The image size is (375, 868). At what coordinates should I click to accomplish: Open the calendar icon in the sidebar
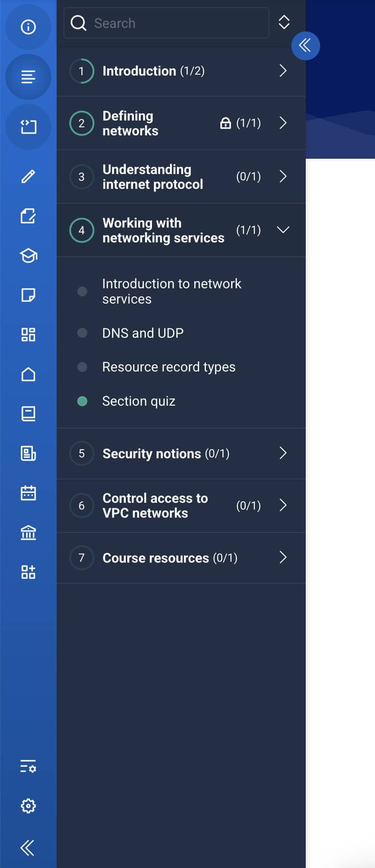click(x=28, y=493)
